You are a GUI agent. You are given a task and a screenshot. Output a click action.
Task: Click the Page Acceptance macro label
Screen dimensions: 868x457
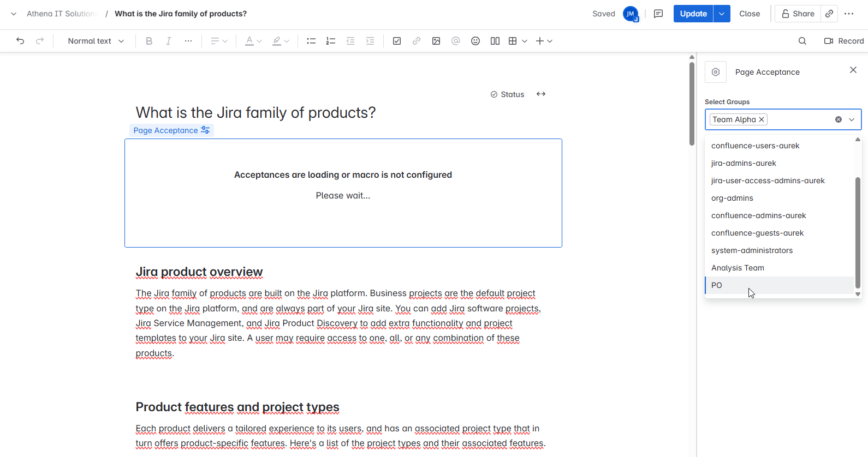click(171, 130)
